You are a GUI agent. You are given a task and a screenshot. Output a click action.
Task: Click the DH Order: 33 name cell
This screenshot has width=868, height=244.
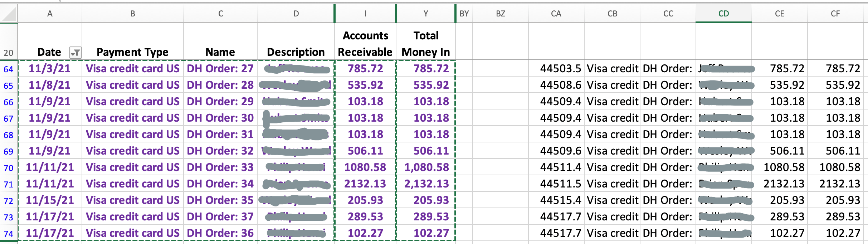pyautogui.click(x=220, y=167)
